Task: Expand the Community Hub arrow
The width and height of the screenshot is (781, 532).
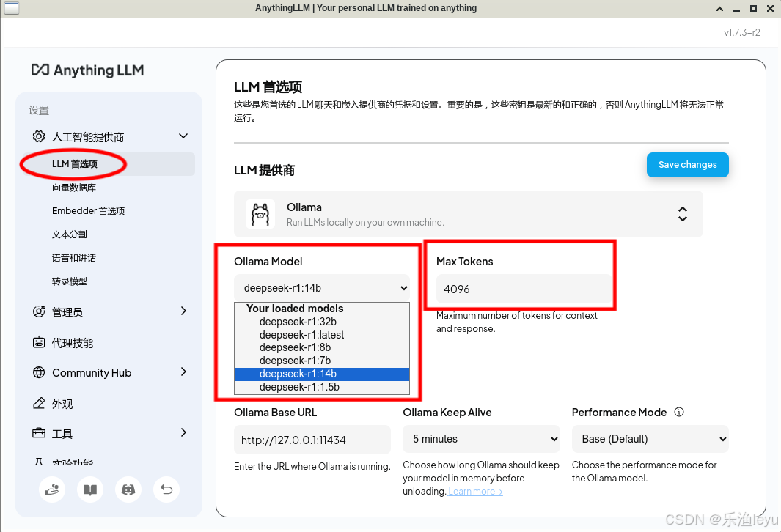Action: pyautogui.click(x=183, y=372)
